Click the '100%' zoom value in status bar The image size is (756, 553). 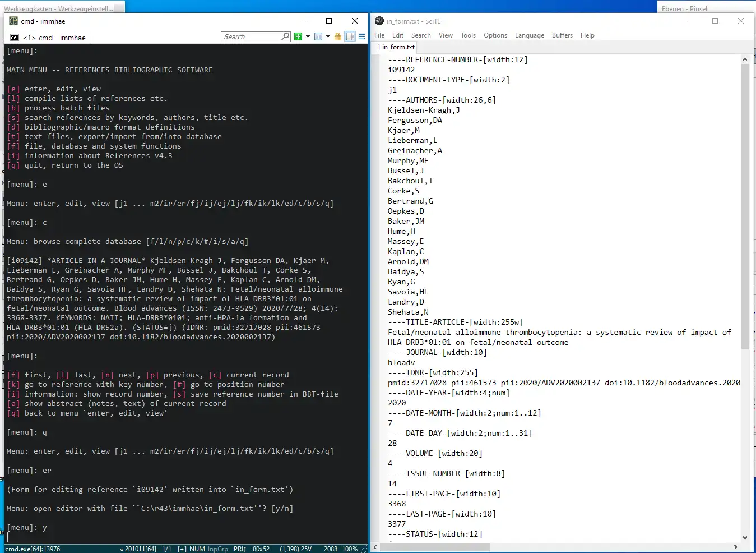pyautogui.click(x=350, y=549)
